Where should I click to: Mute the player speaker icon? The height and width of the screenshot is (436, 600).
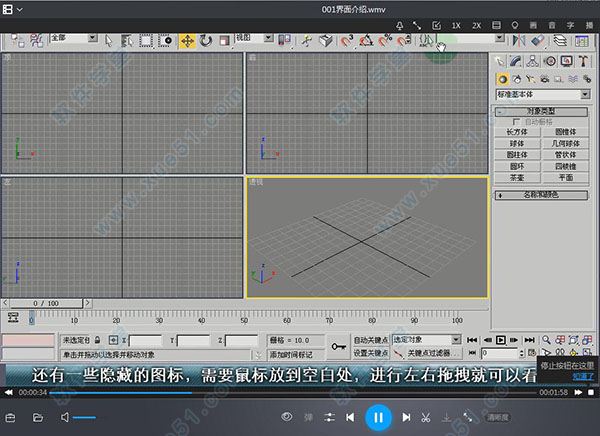[x=65, y=417]
